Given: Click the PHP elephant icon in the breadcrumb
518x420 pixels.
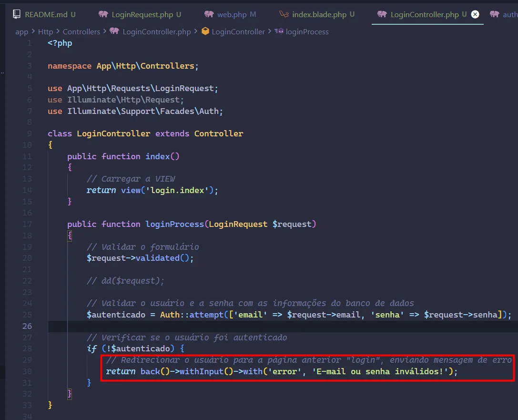Looking at the screenshot, I should (114, 31).
